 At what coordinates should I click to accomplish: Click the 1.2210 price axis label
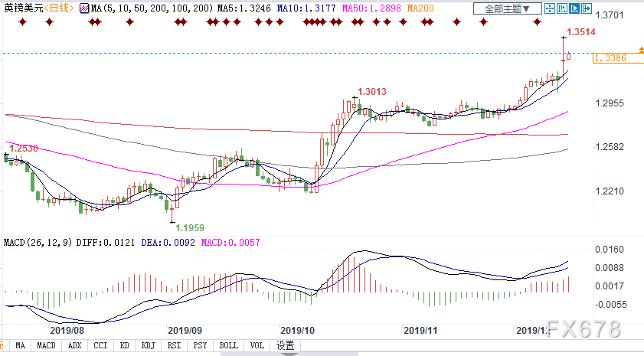click(610, 191)
